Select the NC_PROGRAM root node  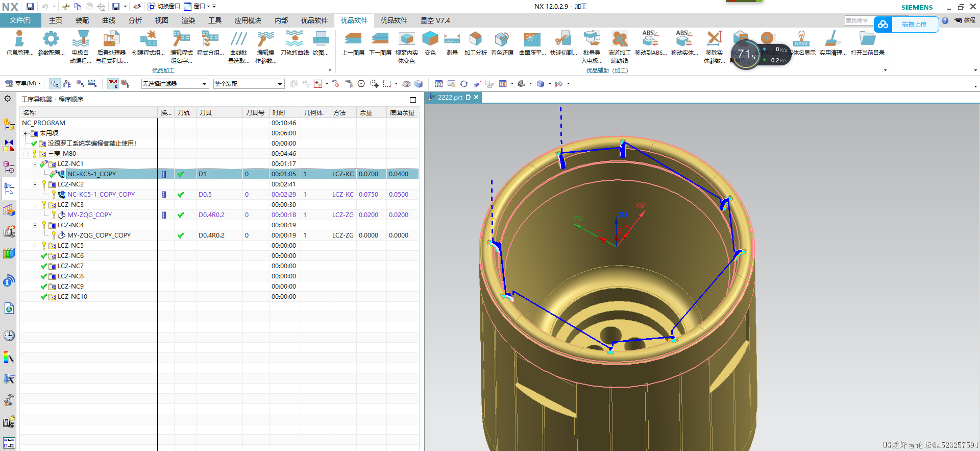click(43, 123)
